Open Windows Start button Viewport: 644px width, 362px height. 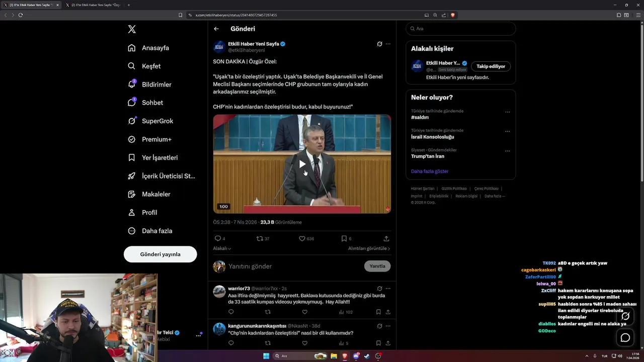pyautogui.click(x=266, y=356)
